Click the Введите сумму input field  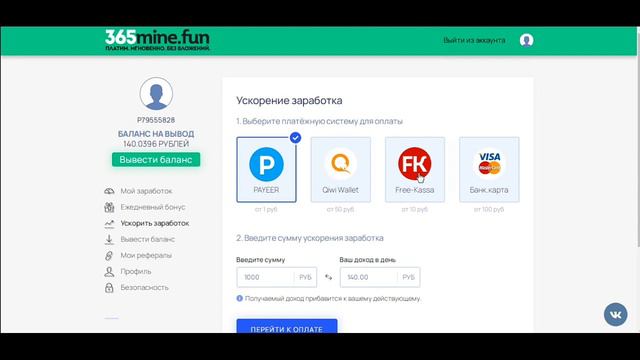click(x=277, y=277)
